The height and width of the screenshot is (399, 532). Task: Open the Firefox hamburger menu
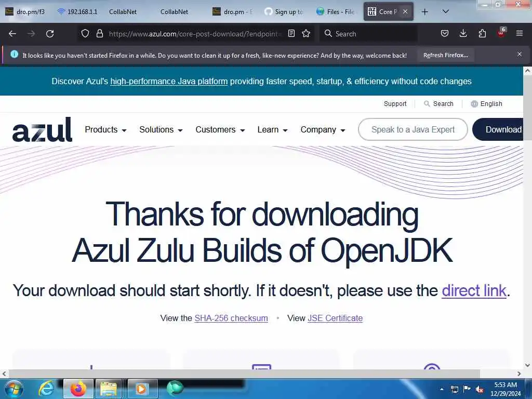[520, 34]
